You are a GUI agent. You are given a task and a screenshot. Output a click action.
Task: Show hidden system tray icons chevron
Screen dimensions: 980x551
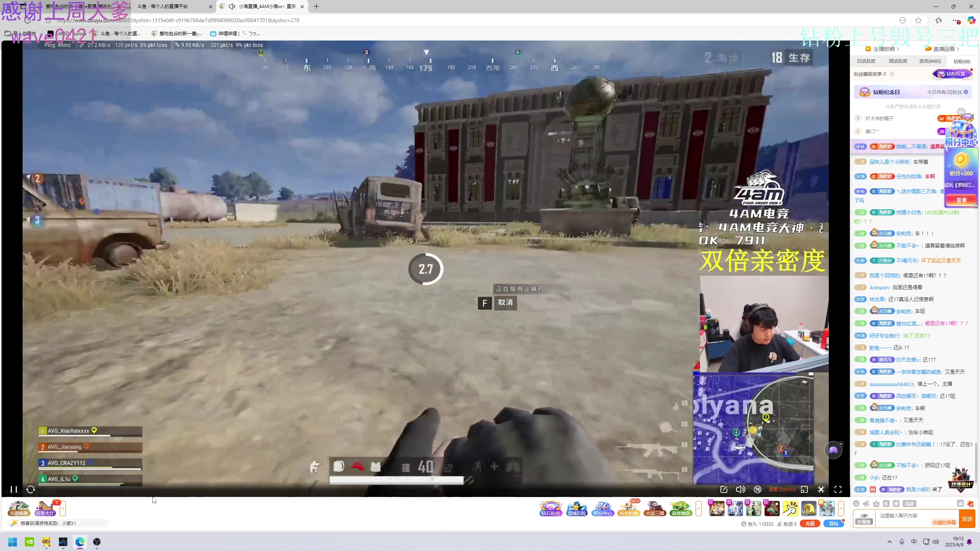pos(889,542)
